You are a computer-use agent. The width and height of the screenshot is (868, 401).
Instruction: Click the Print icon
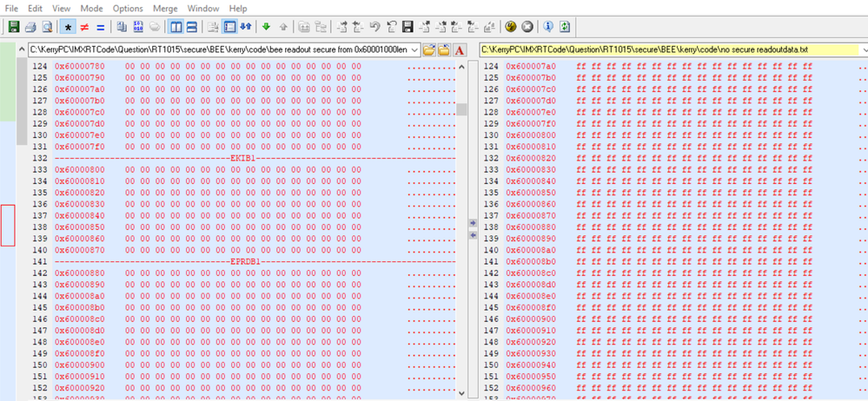(30, 27)
